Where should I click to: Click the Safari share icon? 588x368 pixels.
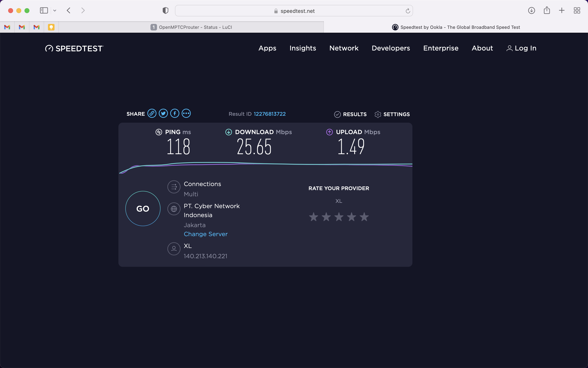click(547, 10)
